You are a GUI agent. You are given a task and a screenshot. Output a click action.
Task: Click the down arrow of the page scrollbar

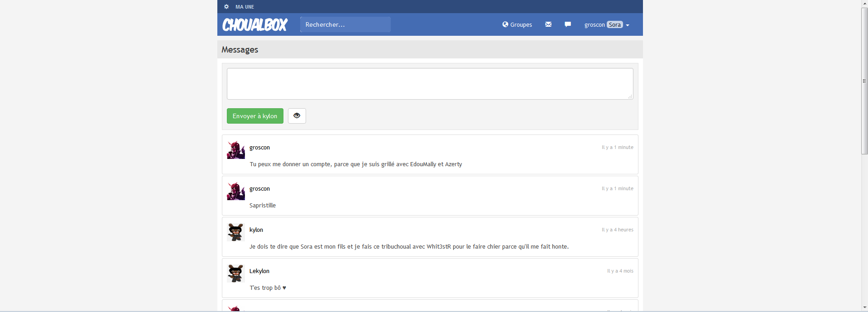coord(864,307)
